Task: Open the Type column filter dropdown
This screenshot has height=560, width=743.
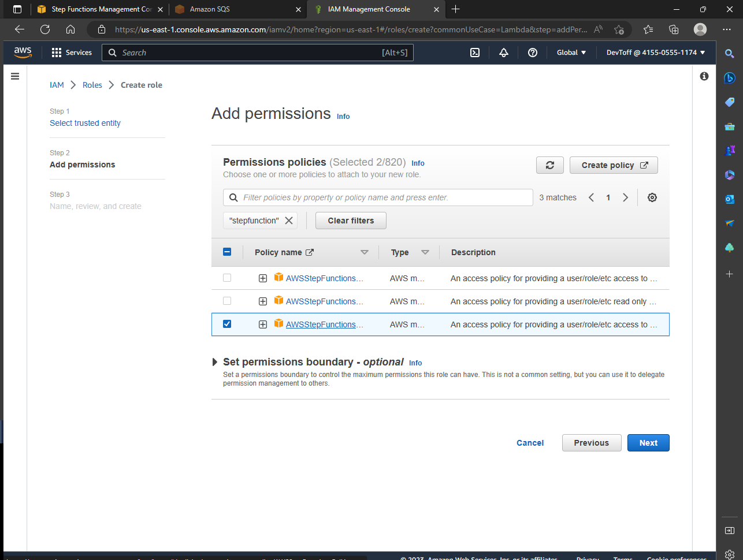Action: (425, 252)
